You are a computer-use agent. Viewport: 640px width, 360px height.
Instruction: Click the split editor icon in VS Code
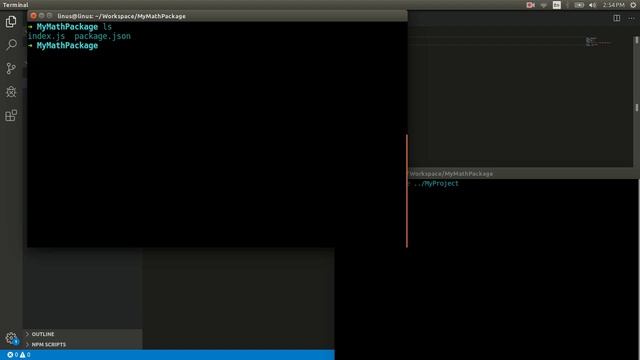click(x=617, y=18)
